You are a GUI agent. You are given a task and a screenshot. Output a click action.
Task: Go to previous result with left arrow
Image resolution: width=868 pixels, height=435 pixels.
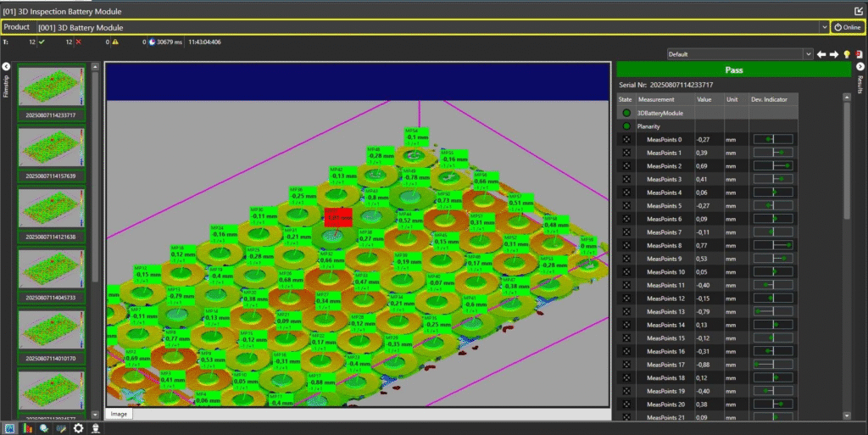tap(821, 54)
